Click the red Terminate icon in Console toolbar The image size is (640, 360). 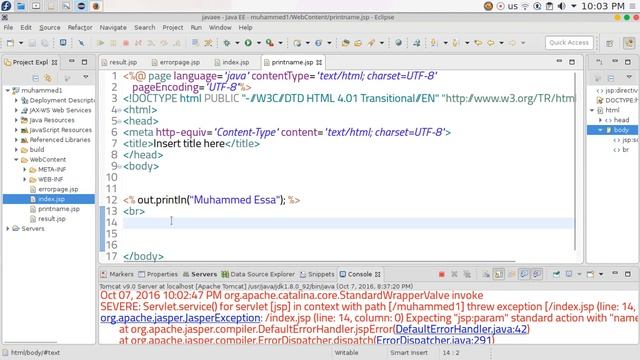pos(441,274)
